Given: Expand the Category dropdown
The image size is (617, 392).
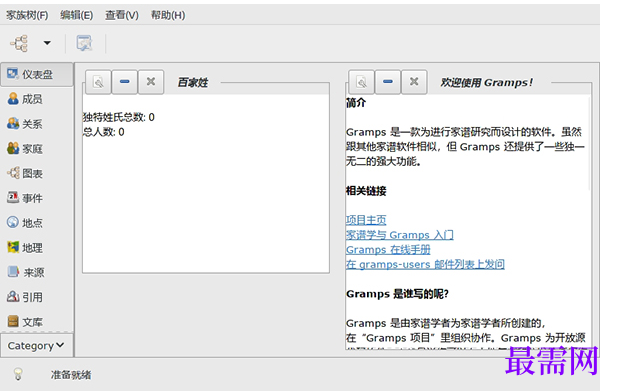Looking at the screenshot, I should [37, 346].
